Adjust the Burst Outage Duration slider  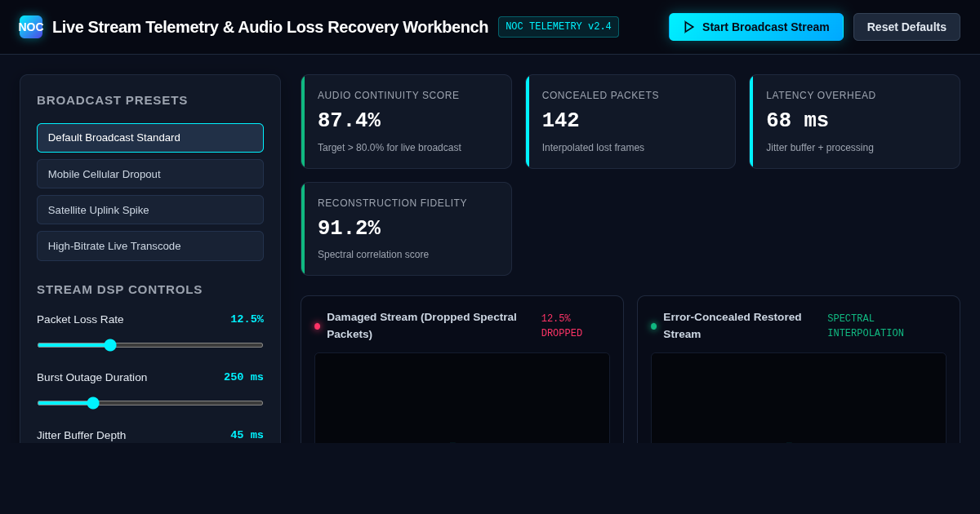(150, 403)
